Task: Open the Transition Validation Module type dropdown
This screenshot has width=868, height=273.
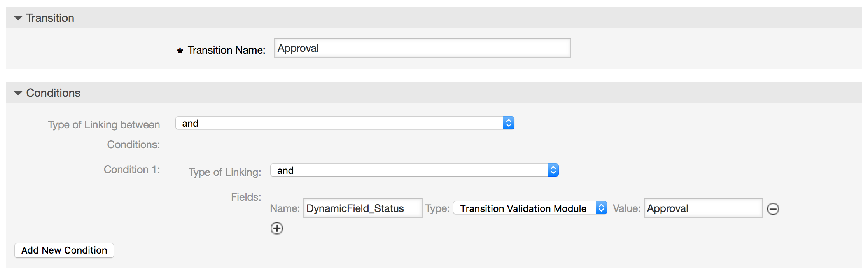Action: coord(530,208)
